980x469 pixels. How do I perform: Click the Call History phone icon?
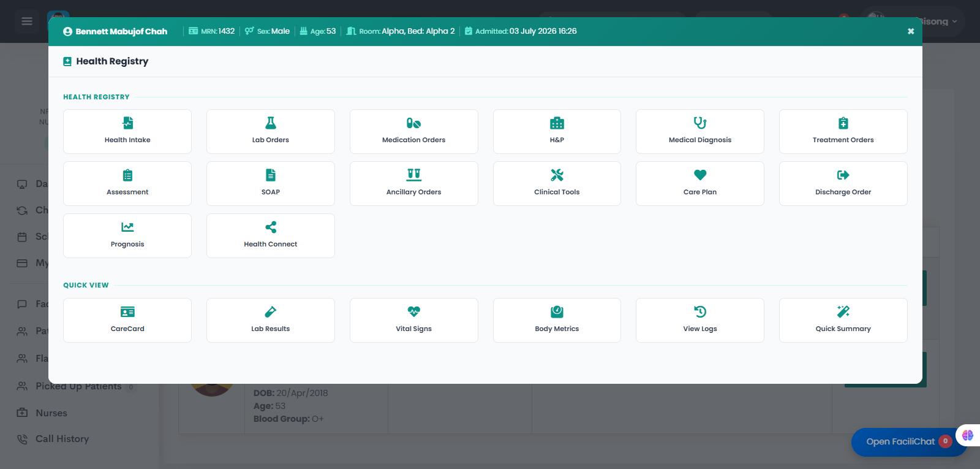click(x=22, y=439)
